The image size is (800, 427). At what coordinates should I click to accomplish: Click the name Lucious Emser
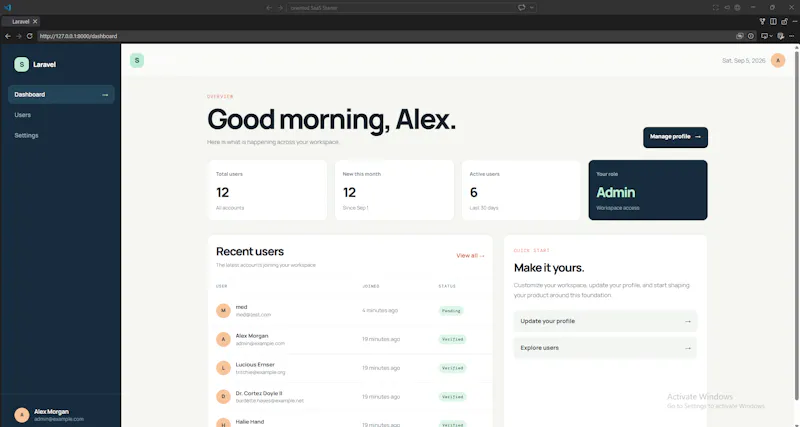255,364
